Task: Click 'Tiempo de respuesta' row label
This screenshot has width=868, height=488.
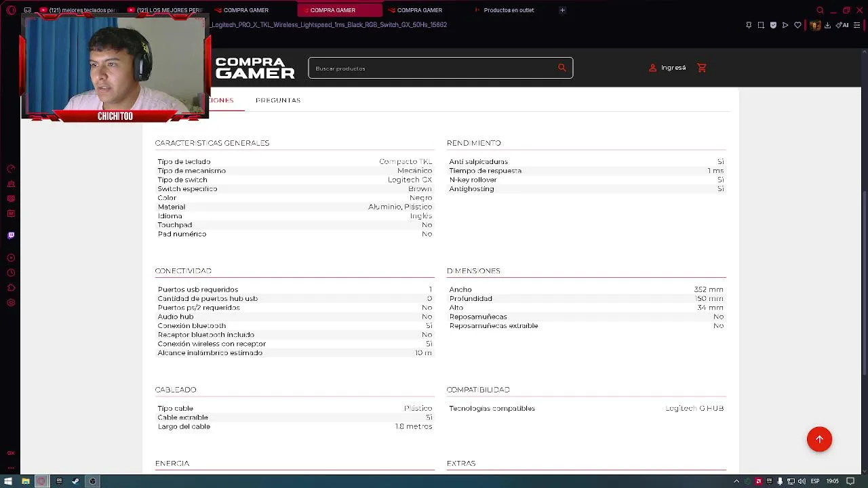Action: point(485,171)
